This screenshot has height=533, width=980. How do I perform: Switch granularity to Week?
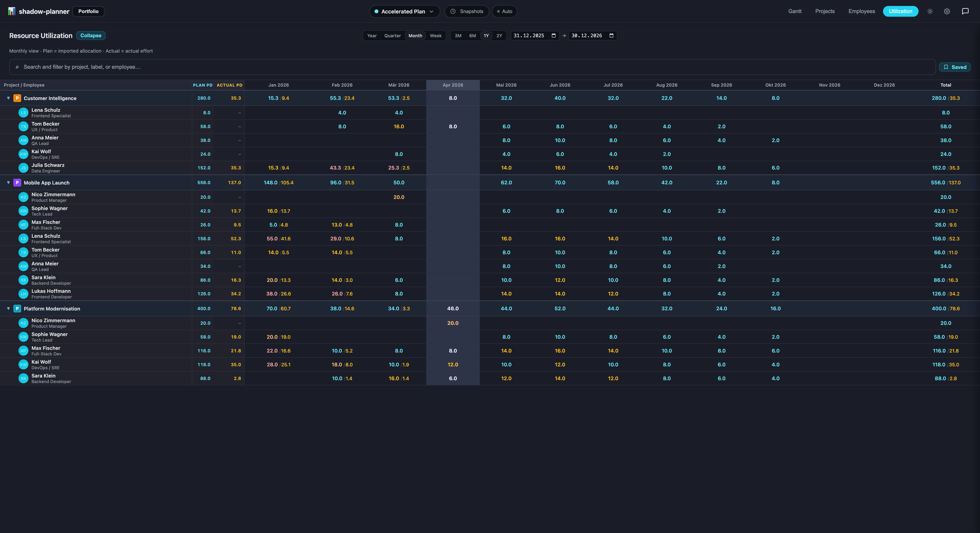[x=436, y=36]
